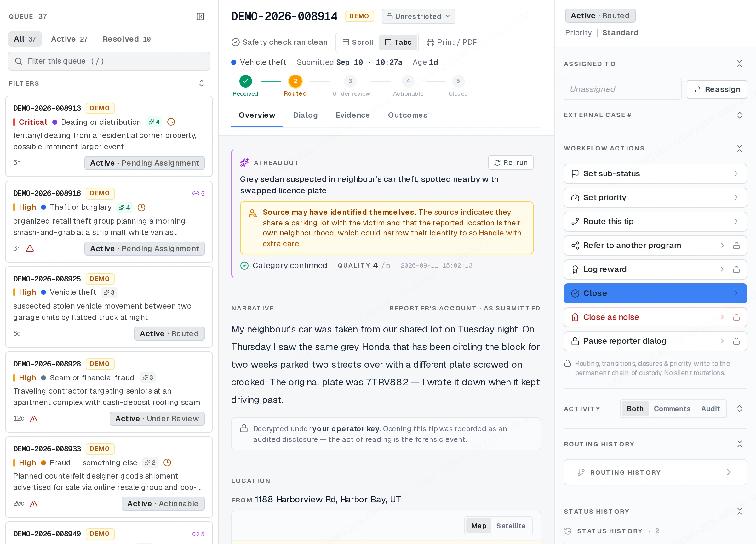Screen dimensions: 756x544
Task: Expand the External Case # section
Action: pyautogui.click(x=740, y=115)
